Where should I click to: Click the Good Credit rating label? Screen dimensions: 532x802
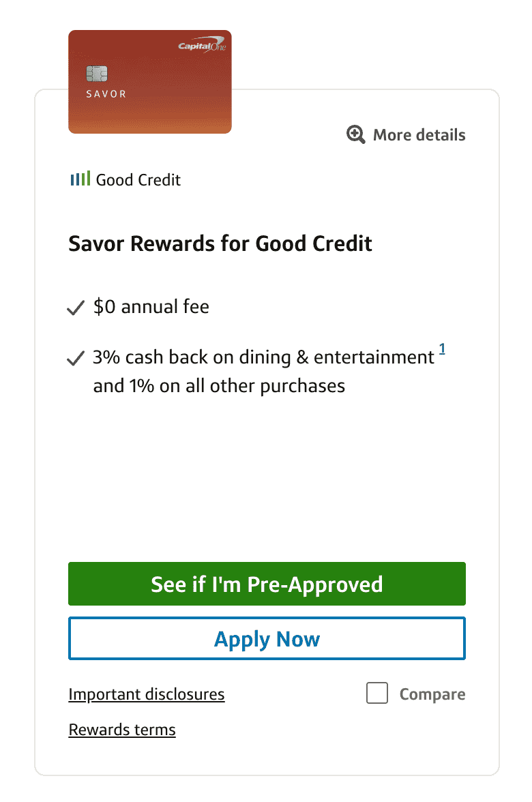pyautogui.click(x=138, y=180)
